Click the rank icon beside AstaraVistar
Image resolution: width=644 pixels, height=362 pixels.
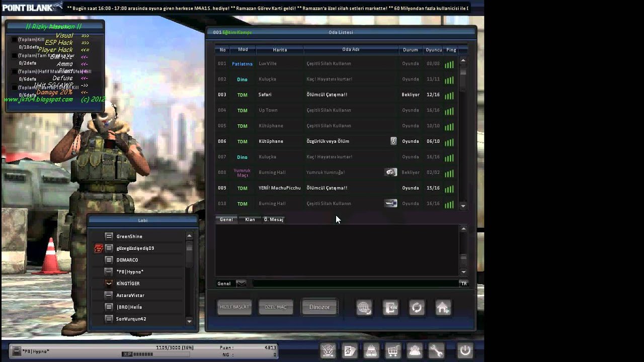click(x=109, y=295)
